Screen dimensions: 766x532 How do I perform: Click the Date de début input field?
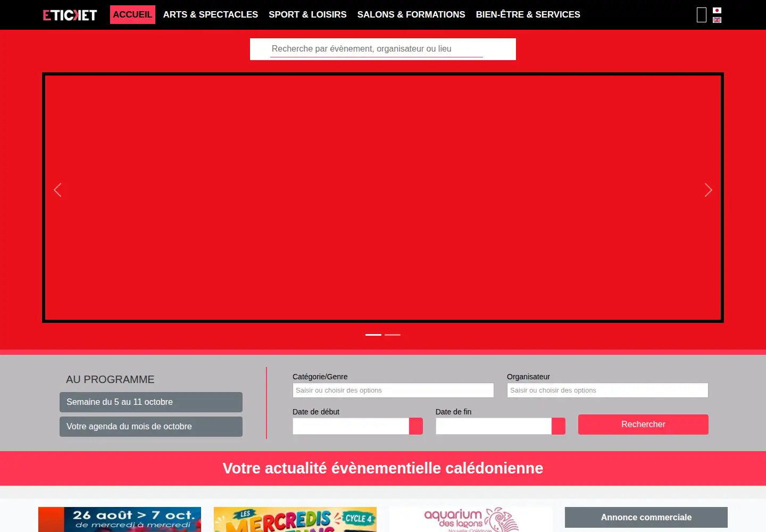351,426
